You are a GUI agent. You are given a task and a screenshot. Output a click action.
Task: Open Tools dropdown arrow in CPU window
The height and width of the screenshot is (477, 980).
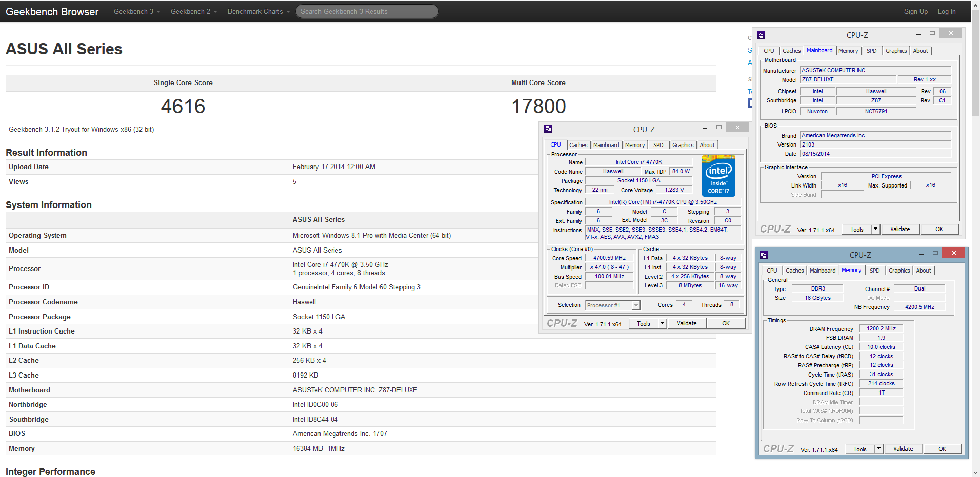click(x=662, y=323)
